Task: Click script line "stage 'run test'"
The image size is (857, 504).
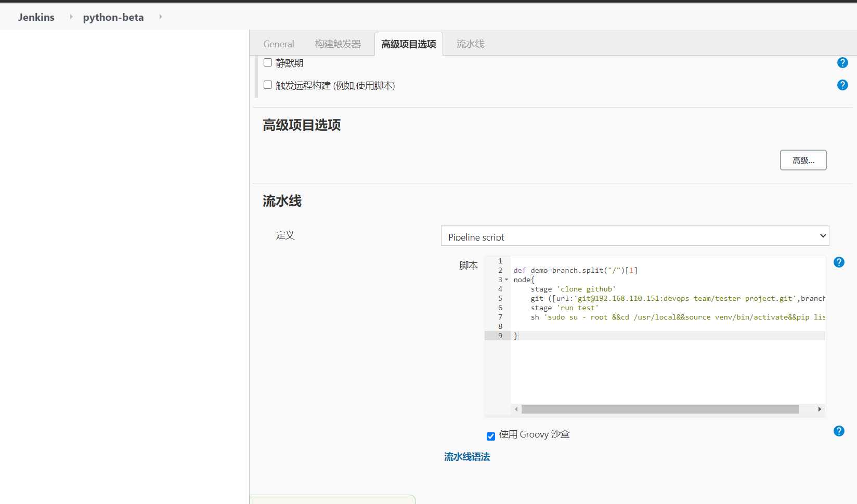Action: click(564, 308)
